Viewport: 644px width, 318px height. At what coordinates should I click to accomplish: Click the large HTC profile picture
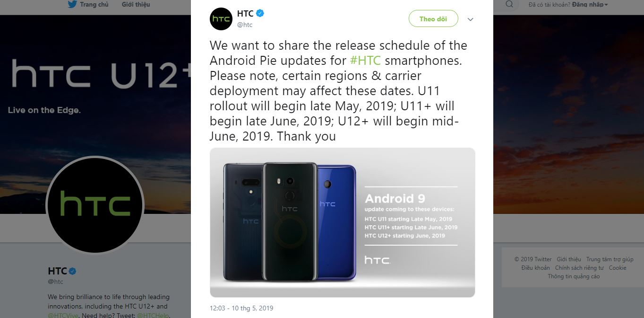[x=95, y=205]
